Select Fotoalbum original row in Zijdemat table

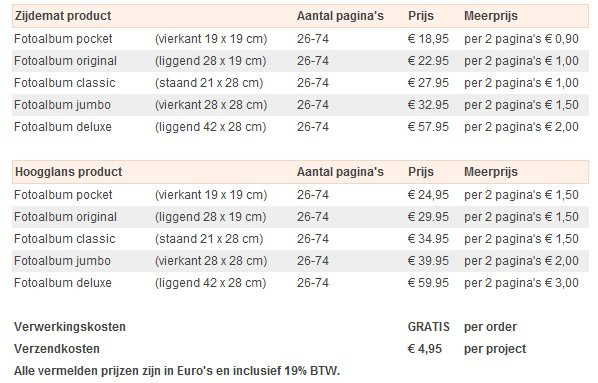coord(300,61)
